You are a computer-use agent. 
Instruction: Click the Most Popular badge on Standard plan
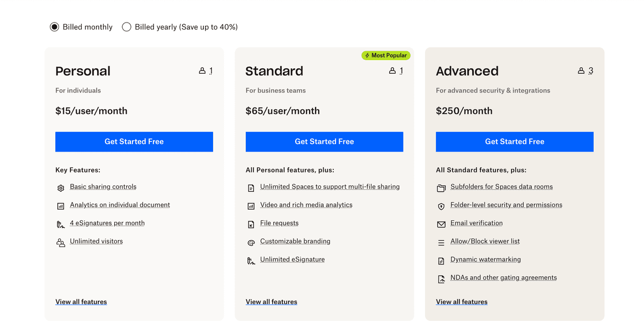click(x=386, y=55)
